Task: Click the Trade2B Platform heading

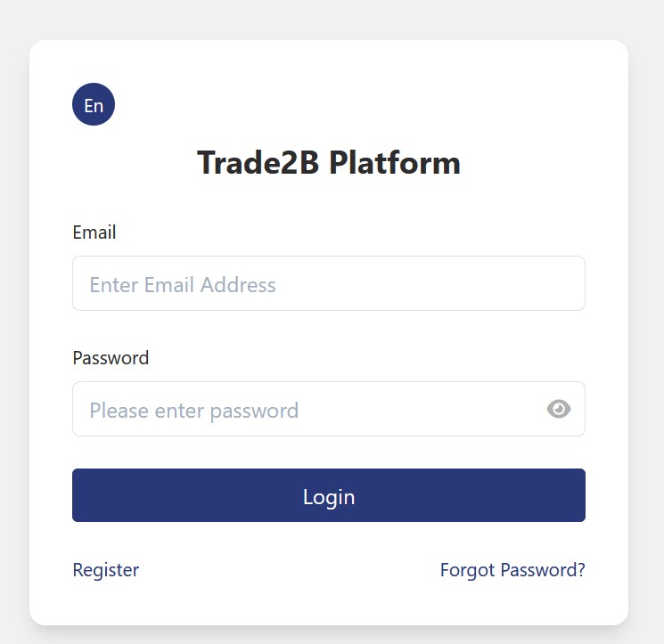Action: coord(328,163)
